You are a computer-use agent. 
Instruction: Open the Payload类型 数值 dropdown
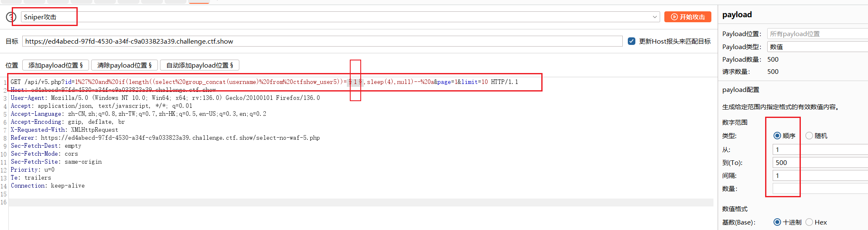[x=817, y=47]
